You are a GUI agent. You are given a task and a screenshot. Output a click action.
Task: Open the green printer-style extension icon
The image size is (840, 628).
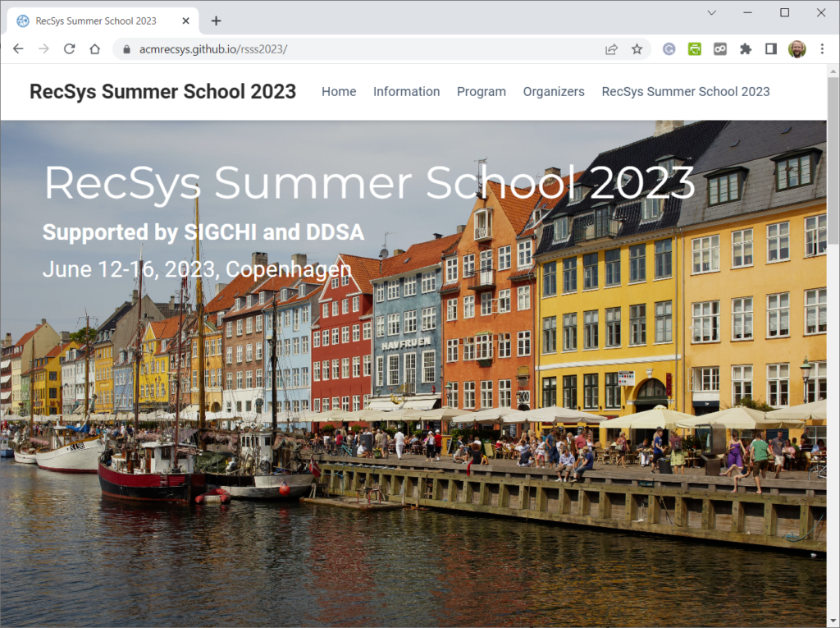click(694, 49)
